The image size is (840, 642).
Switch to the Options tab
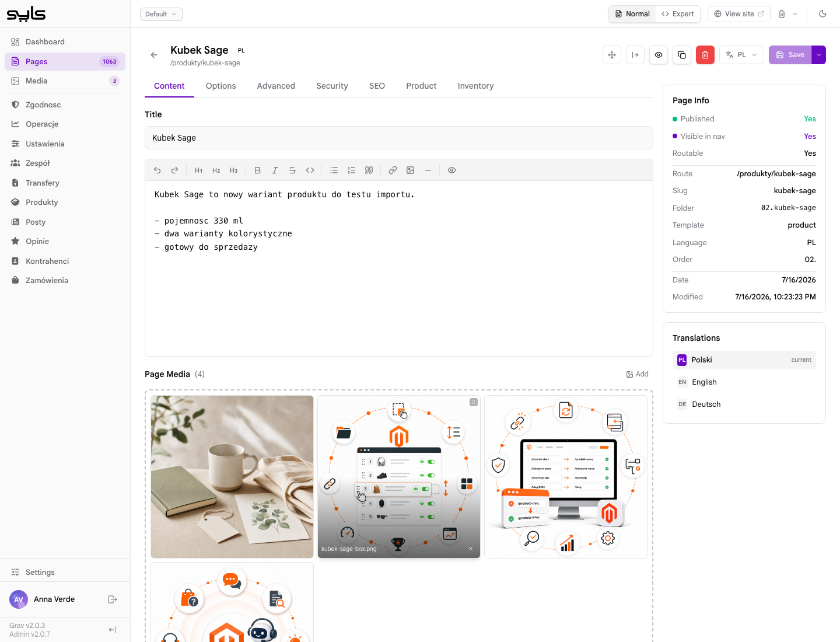click(221, 86)
